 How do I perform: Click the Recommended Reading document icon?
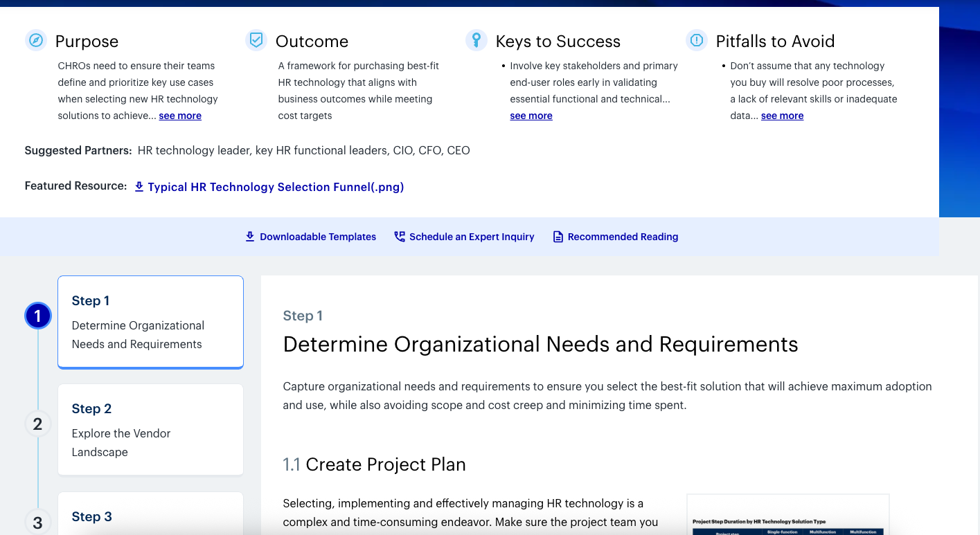(558, 237)
